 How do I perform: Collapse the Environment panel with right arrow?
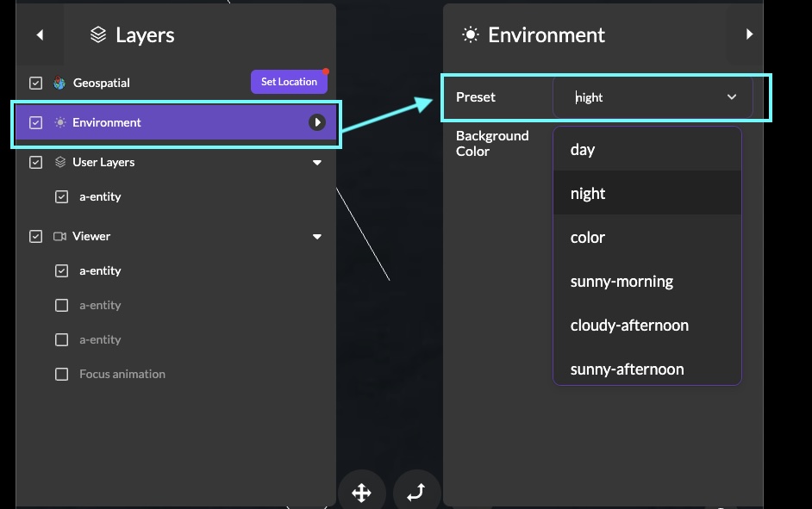pos(749,34)
